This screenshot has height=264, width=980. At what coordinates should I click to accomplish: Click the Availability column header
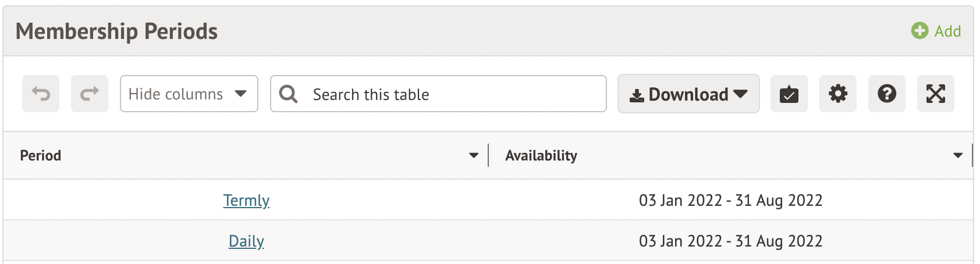tap(541, 155)
